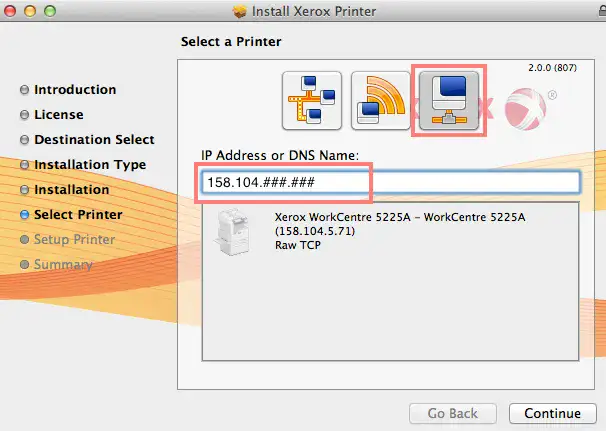606x431 pixels.
Task: Click the Installation Type step
Action: coord(83,165)
